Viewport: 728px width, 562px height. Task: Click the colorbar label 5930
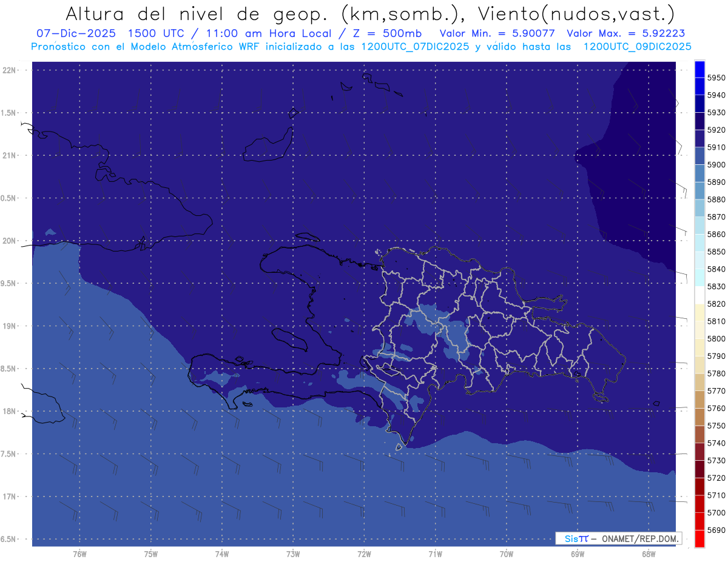(x=716, y=113)
